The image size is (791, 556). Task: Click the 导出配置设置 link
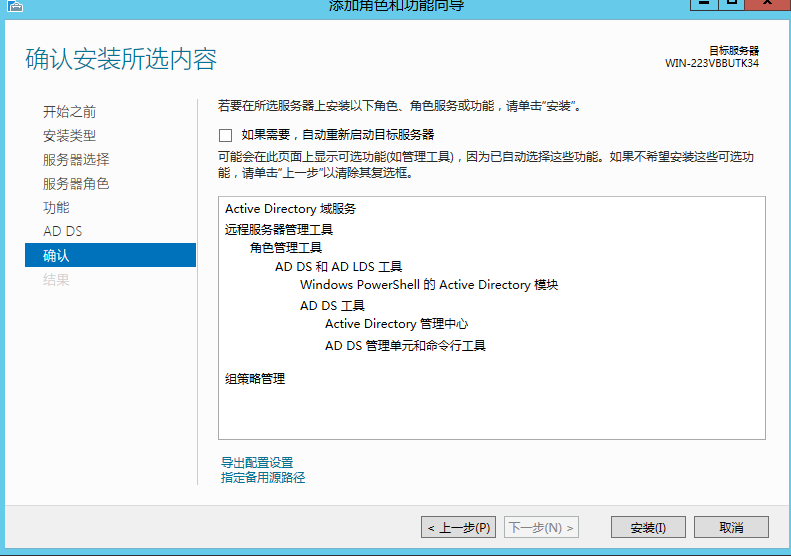(x=257, y=463)
